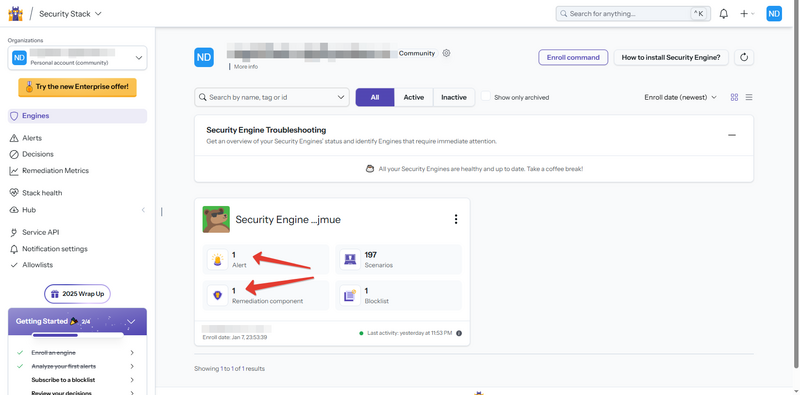This screenshot has width=800, height=395.
Task: Click the refresh engines icon
Action: point(744,58)
